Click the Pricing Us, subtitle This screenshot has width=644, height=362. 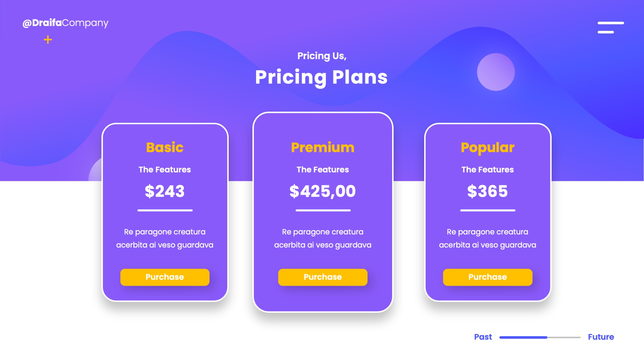point(322,56)
